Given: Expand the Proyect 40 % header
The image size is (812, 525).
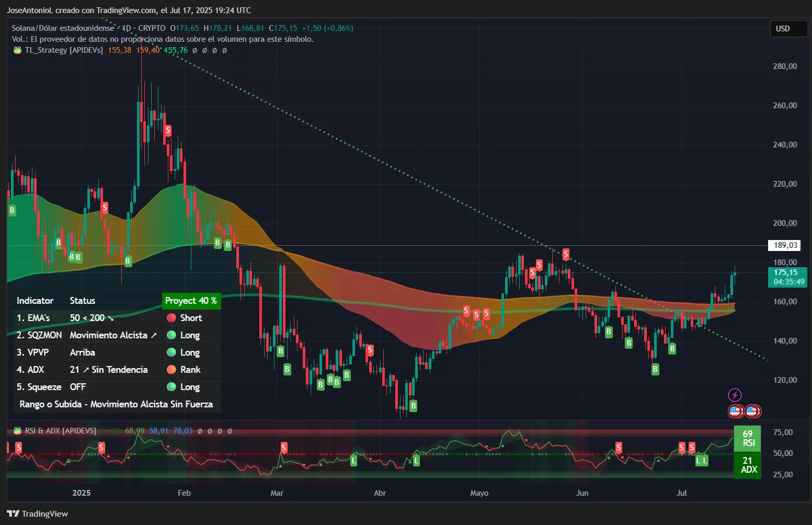Looking at the screenshot, I should 191,301.
